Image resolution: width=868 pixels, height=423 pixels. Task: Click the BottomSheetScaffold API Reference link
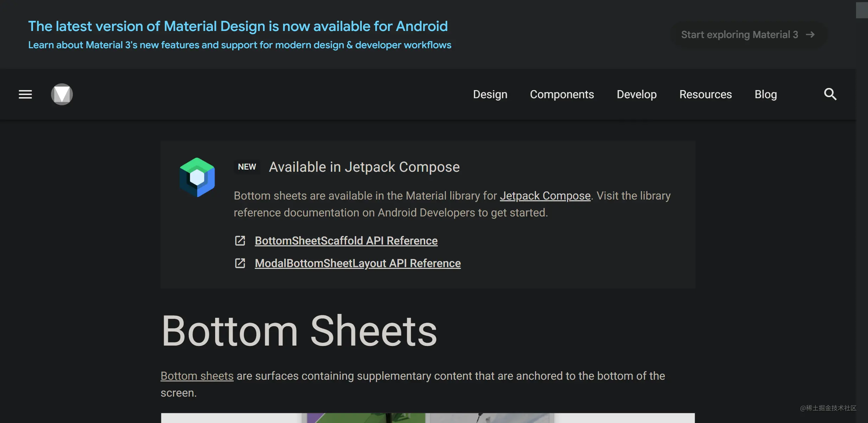click(x=346, y=240)
